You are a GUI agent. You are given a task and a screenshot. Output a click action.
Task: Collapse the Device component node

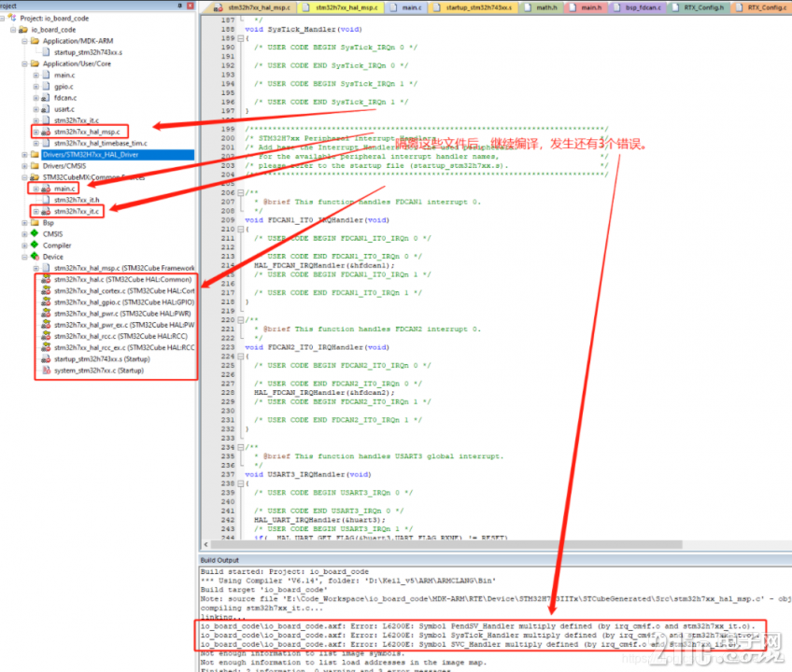click(x=24, y=257)
